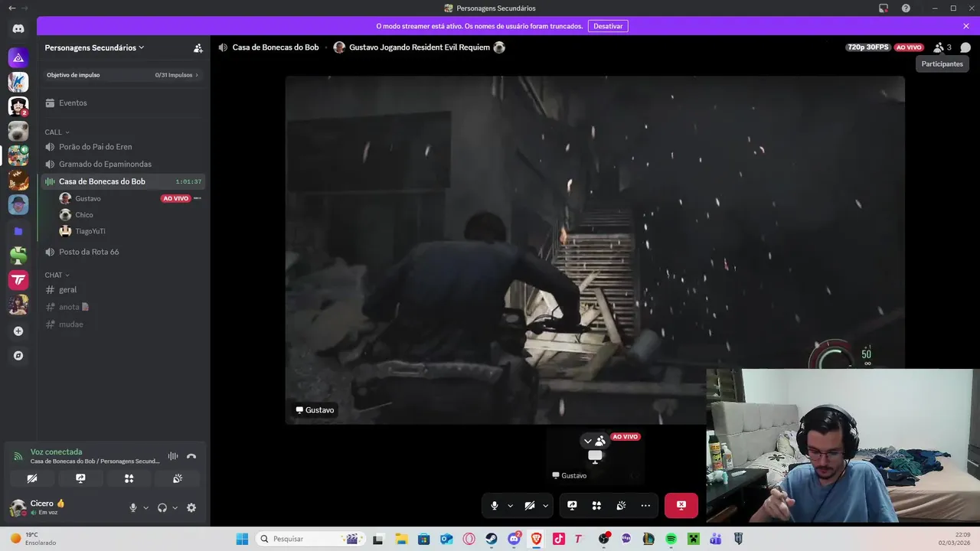The image size is (980, 551).
Task: Collapse the CHAT category
Action: click(x=57, y=275)
